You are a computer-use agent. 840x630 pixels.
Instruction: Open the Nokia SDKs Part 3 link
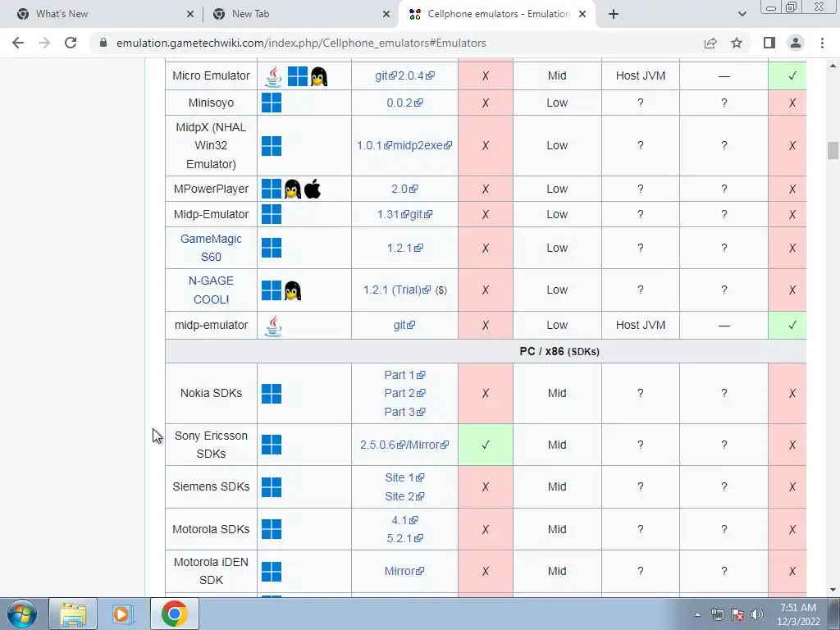pos(404,412)
